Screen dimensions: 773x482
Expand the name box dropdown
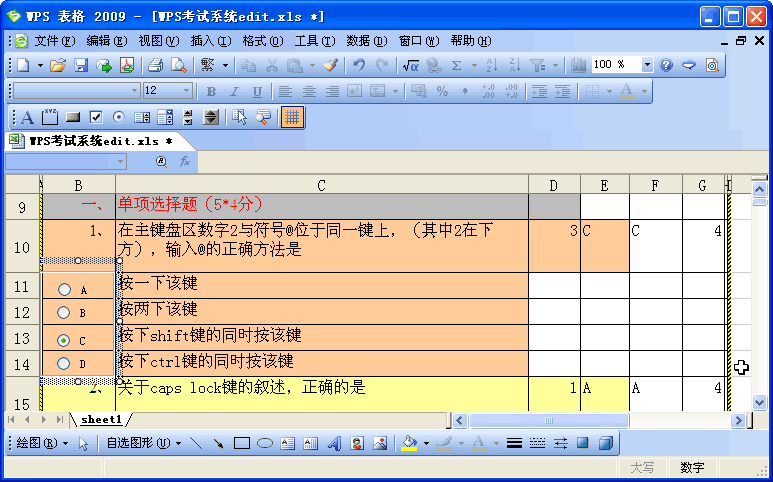pyautogui.click(x=121, y=161)
